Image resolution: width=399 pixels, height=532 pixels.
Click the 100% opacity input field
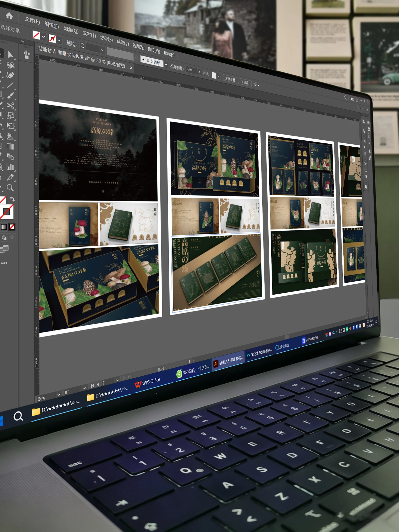click(x=191, y=70)
